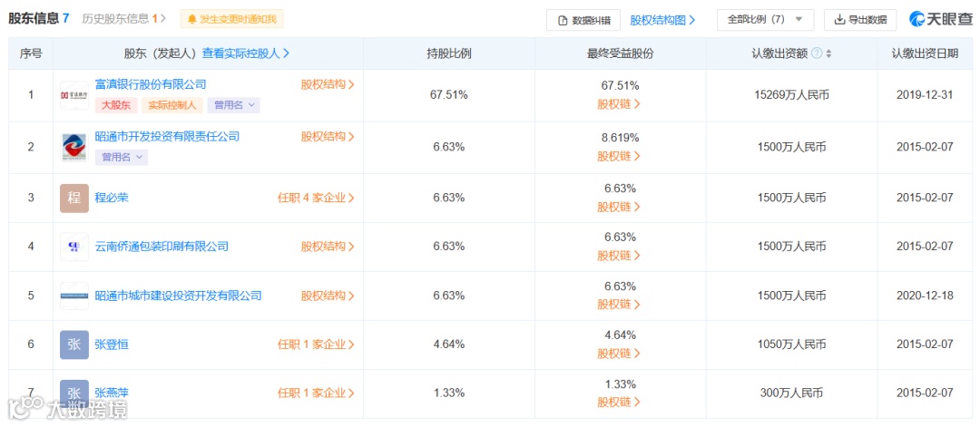Click the 导出数据 button
The width and height of the screenshot is (980, 427).
859,19
